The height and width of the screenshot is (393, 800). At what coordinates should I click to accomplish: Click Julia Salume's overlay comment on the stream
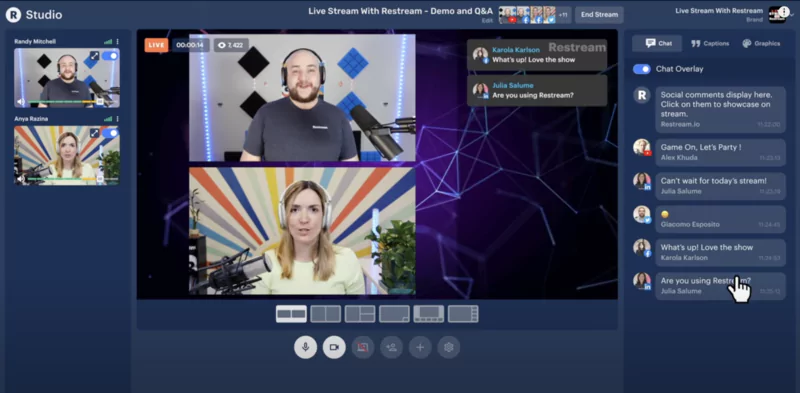(537, 91)
